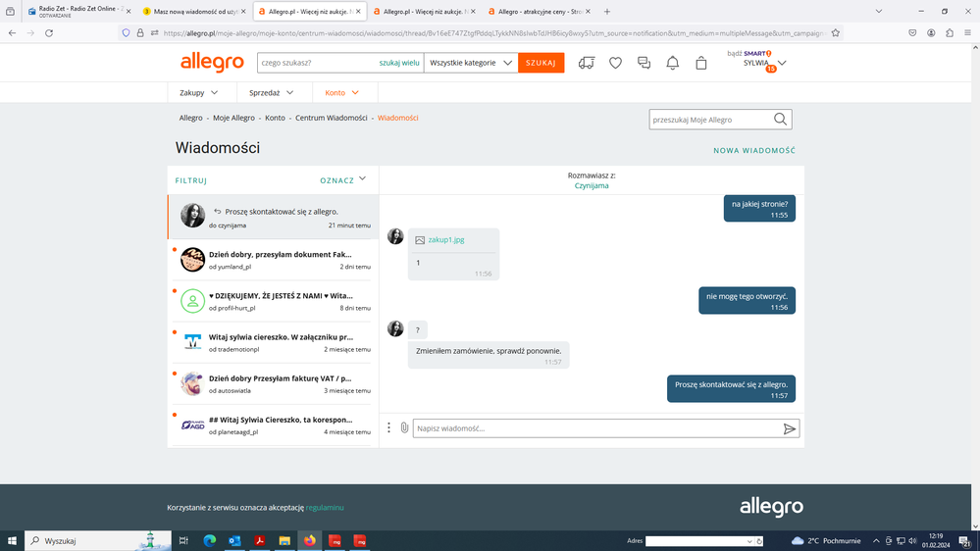Image resolution: width=980 pixels, height=551 pixels.
Task: Open Task View on taskbar
Action: [x=183, y=540]
